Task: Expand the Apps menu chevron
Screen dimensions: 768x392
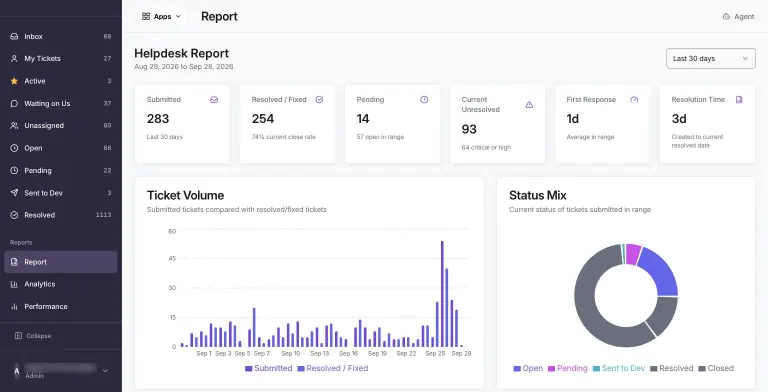Action: 178,17
